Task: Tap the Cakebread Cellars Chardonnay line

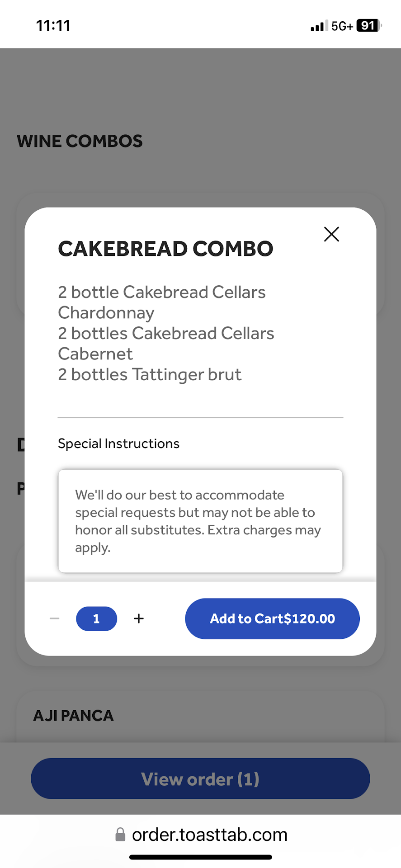Action: point(161,302)
